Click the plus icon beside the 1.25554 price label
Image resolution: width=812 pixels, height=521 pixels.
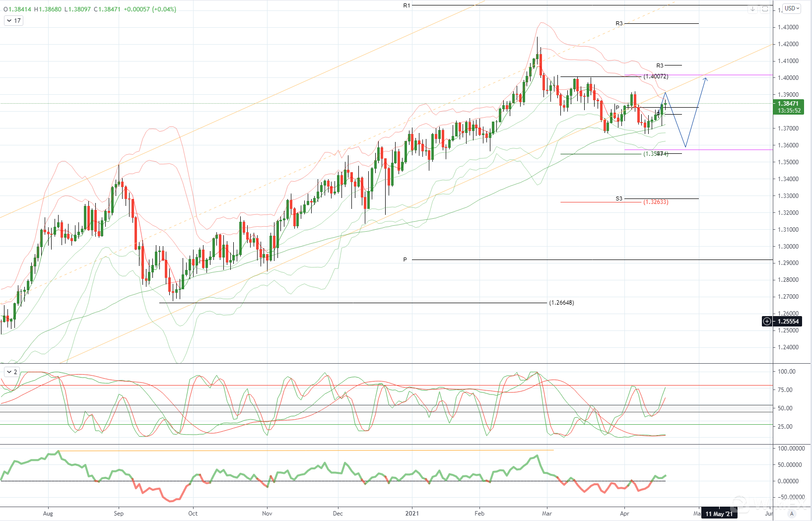tap(767, 322)
